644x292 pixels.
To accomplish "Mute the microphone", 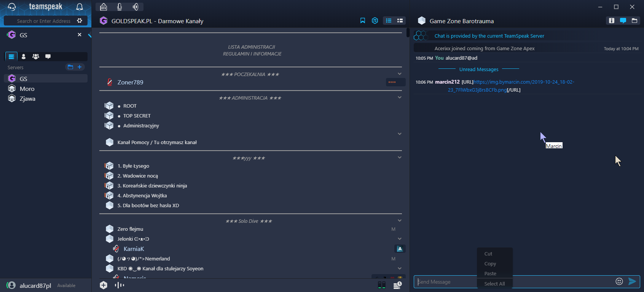I will tap(120, 7).
